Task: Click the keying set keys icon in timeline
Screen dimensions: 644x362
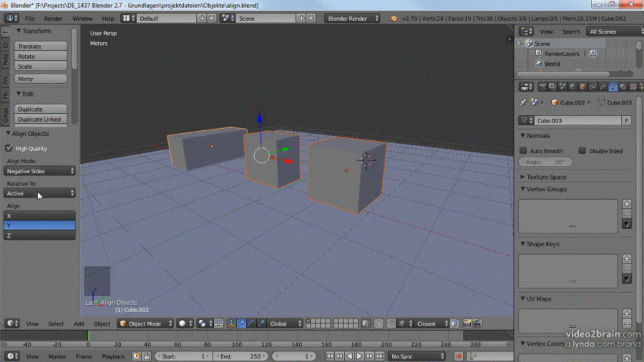Action: pos(472,356)
